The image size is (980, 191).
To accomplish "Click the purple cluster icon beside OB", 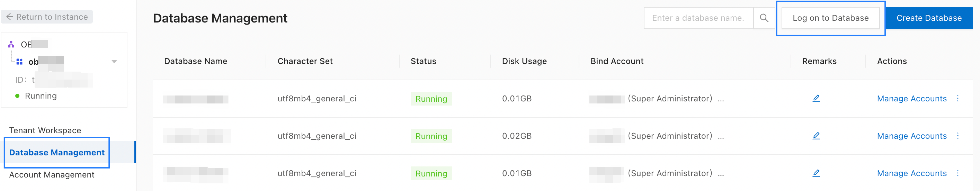I will coord(11,45).
